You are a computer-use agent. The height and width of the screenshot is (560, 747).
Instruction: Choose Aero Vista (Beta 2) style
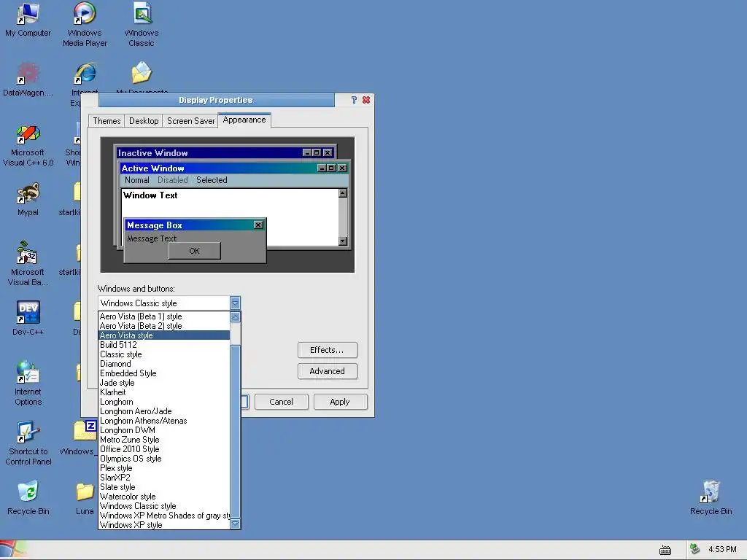(x=164, y=326)
